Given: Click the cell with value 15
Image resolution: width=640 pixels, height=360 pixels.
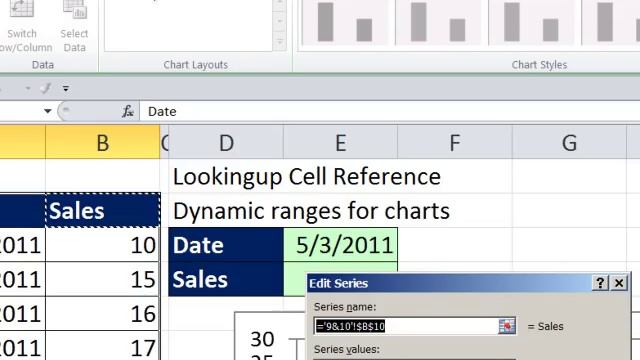Looking at the screenshot, I should tap(103, 279).
